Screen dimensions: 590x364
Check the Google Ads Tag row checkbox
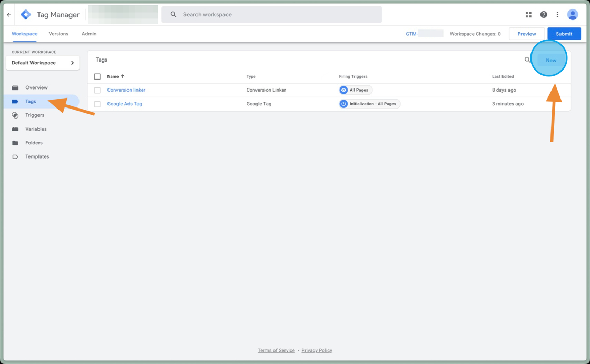coord(97,104)
